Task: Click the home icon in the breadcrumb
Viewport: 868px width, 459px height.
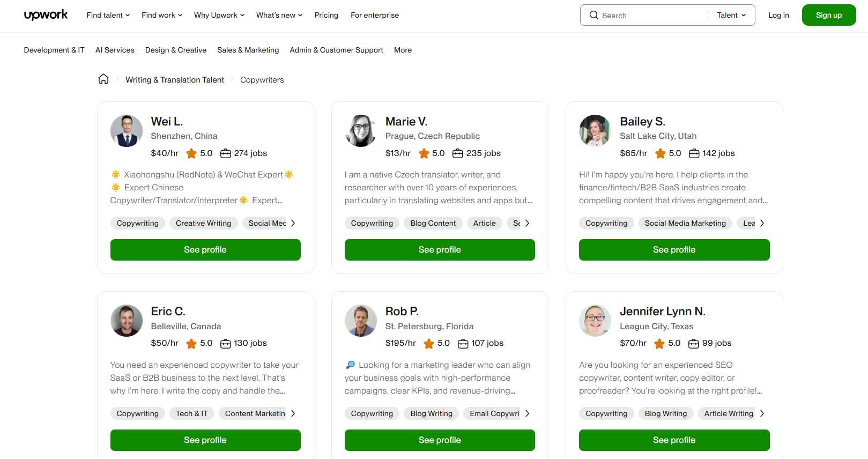Action: [x=103, y=79]
